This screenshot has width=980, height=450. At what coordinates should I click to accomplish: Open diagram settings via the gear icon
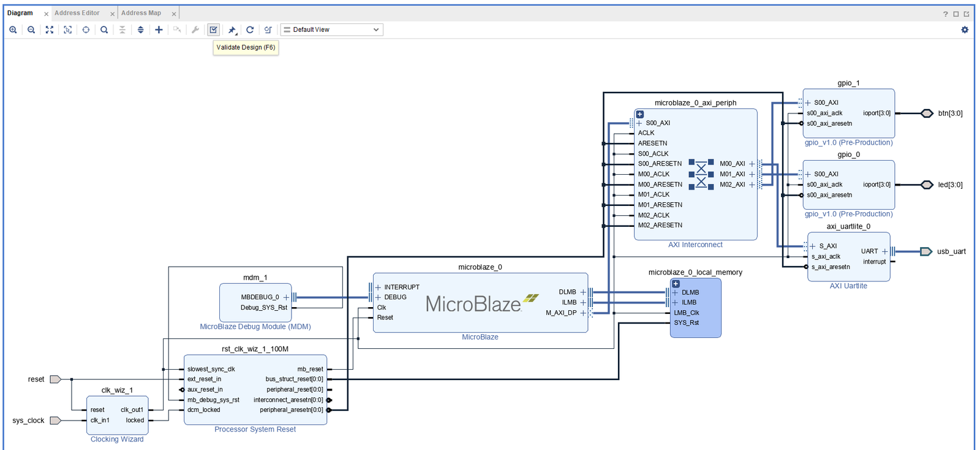click(x=965, y=29)
